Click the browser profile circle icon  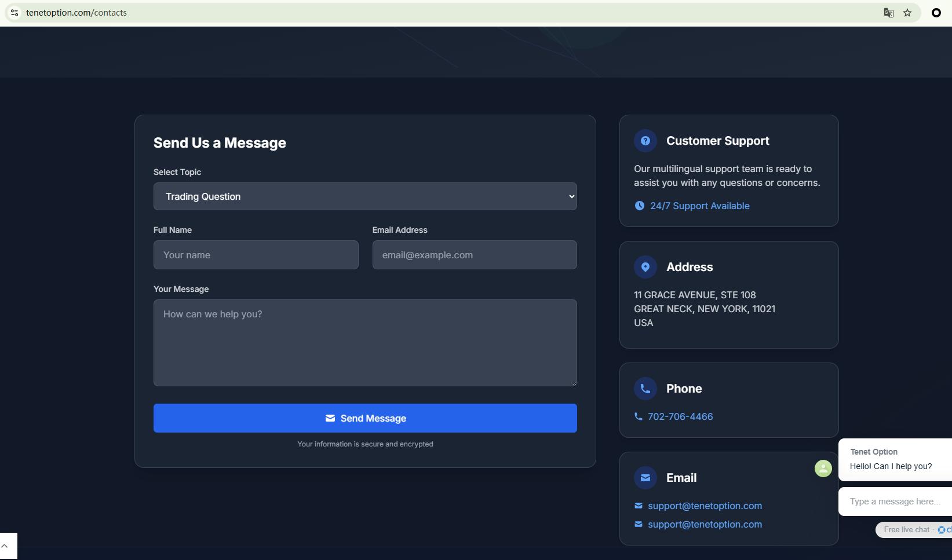(x=936, y=13)
